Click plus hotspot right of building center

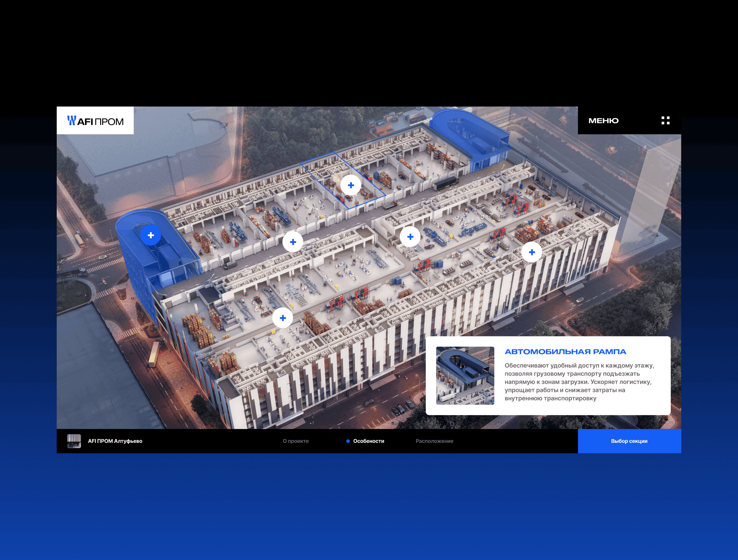[410, 237]
